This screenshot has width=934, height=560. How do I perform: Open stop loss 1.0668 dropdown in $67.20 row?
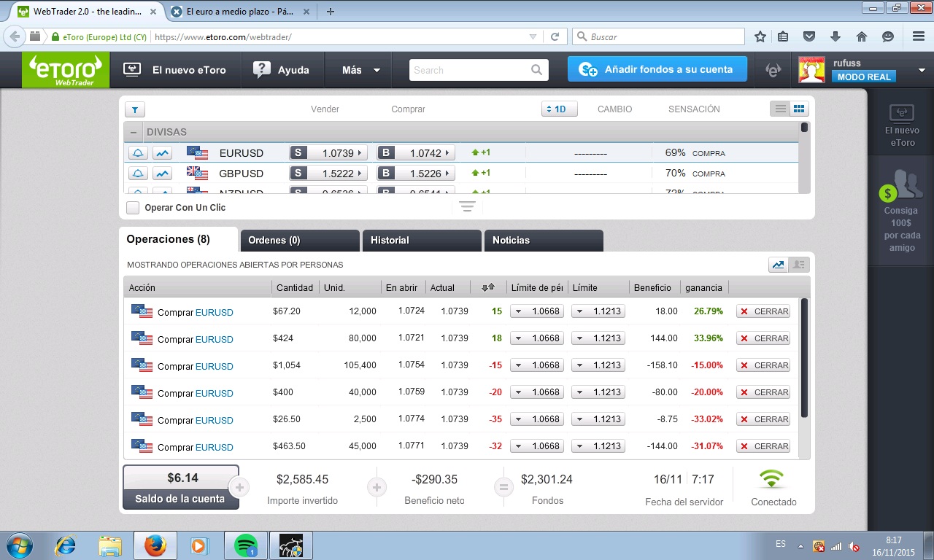point(537,311)
